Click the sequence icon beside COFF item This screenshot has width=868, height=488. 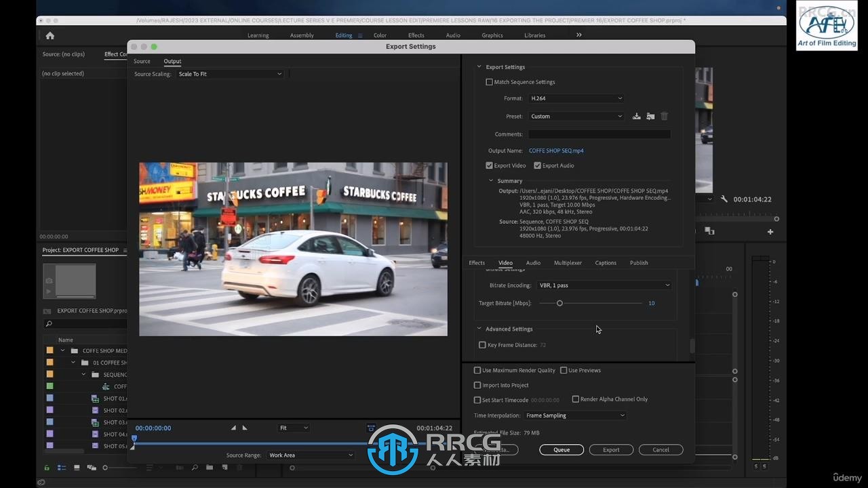(106, 386)
